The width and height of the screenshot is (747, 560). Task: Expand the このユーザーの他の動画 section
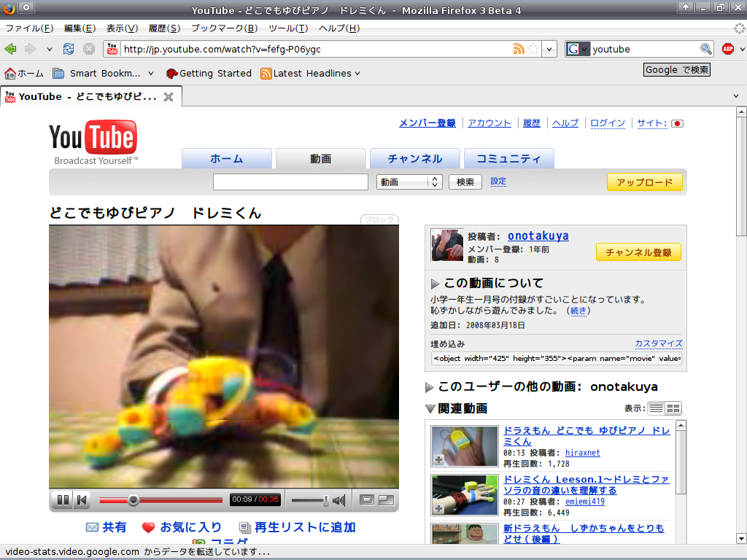[429, 387]
